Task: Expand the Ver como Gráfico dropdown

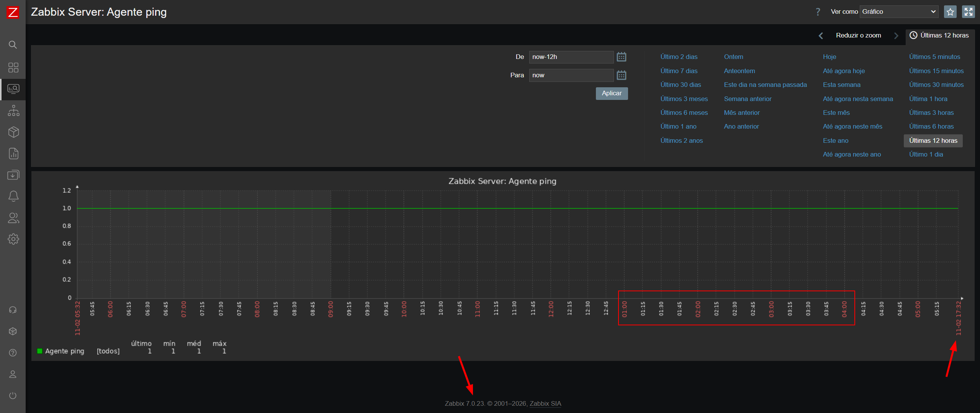Action: coord(898,12)
